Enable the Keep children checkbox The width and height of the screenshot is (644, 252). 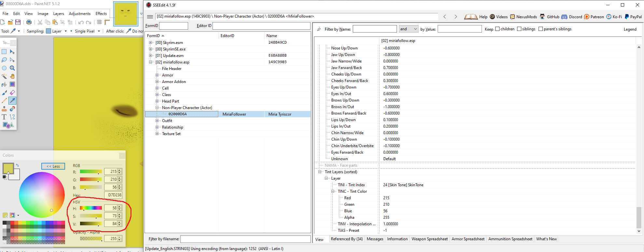pyautogui.click(x=497, y=29)
